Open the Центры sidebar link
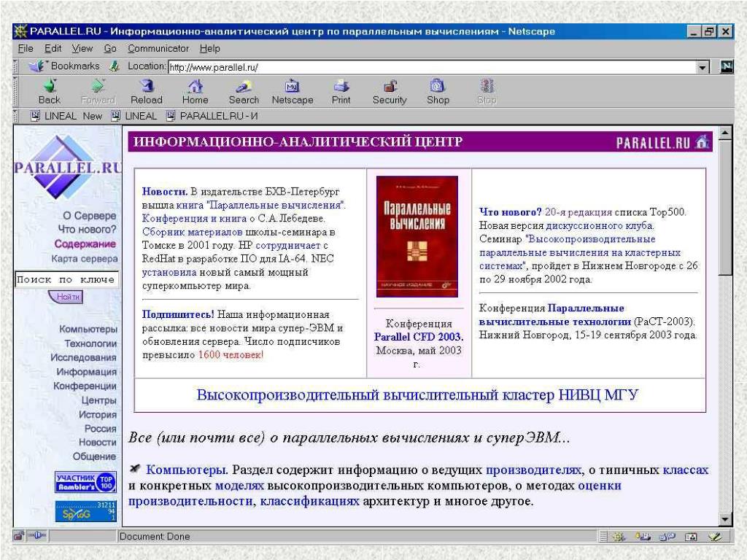This screenshot has height=560, width=747. coord(99,400)
